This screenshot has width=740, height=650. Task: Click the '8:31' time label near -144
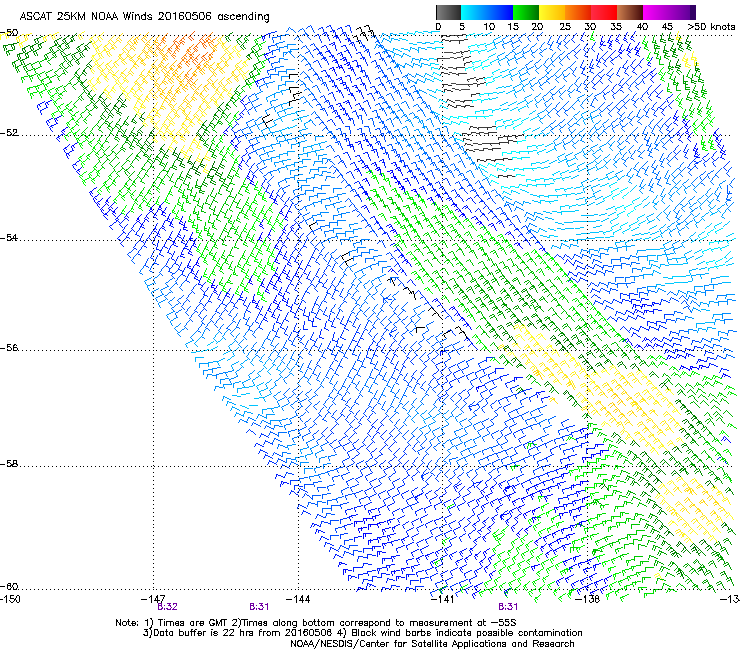pyautogui.click(x=259, y=607)
